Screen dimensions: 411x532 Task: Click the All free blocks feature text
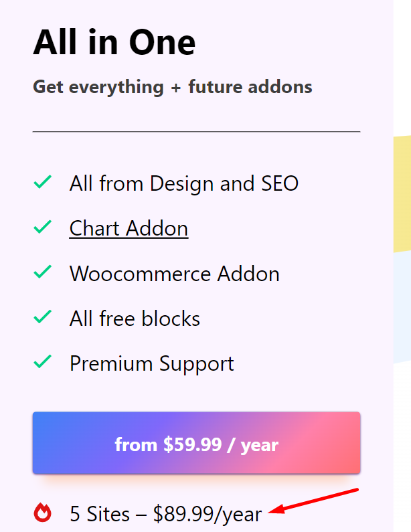tap(135, 318)
